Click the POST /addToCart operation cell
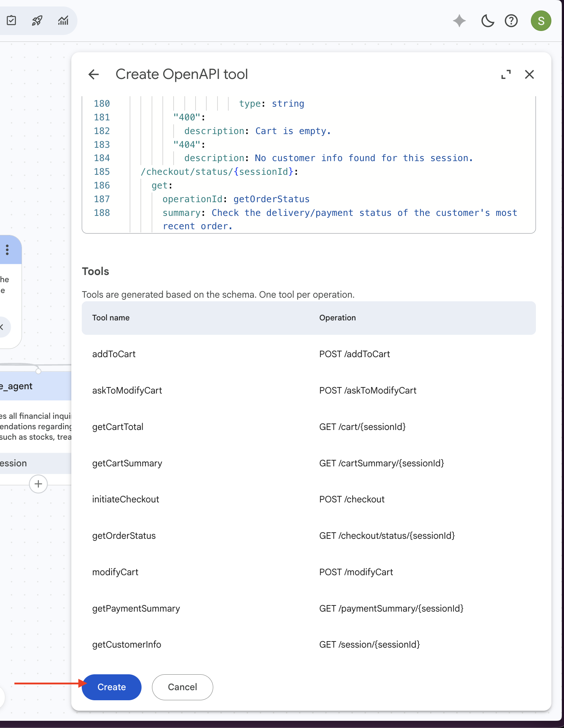This screenshot has height=728, width=564. [355, 354]
